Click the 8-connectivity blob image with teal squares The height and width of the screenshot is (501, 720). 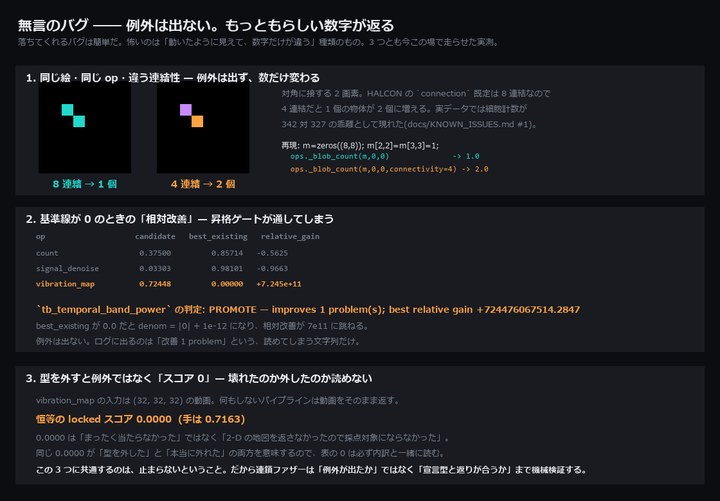click(x=85, y=128)
